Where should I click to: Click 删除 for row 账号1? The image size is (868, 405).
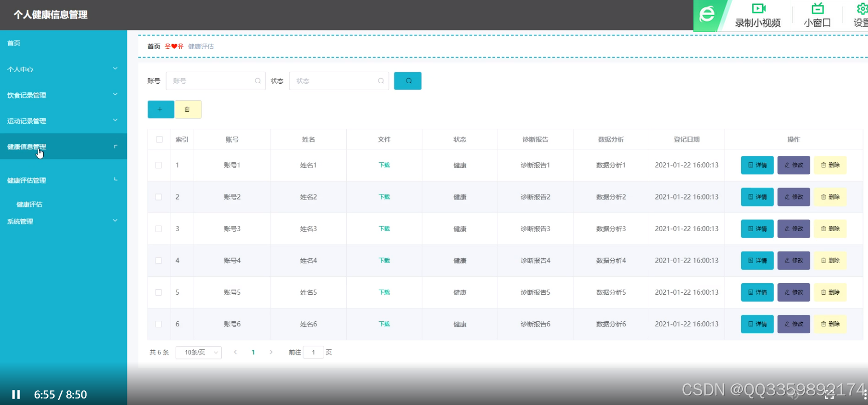pyautogui.click(x=830, y=165)
